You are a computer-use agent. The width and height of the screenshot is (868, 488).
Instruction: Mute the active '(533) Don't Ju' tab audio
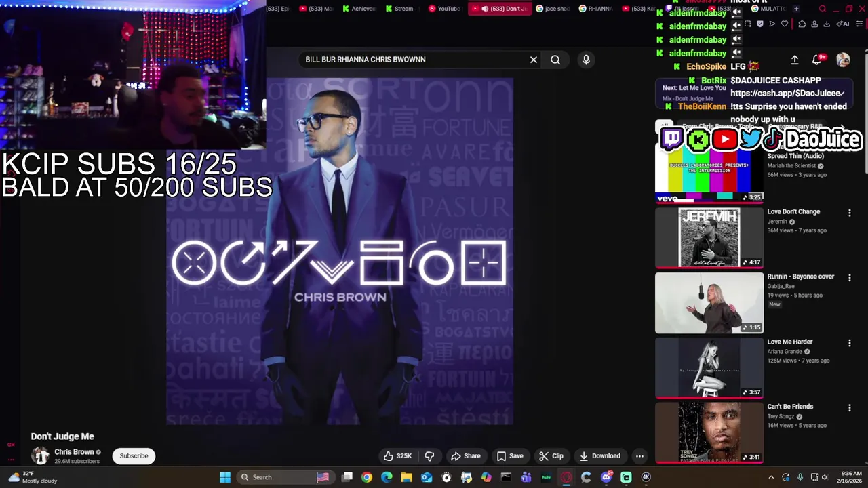[x=485, y=9]
